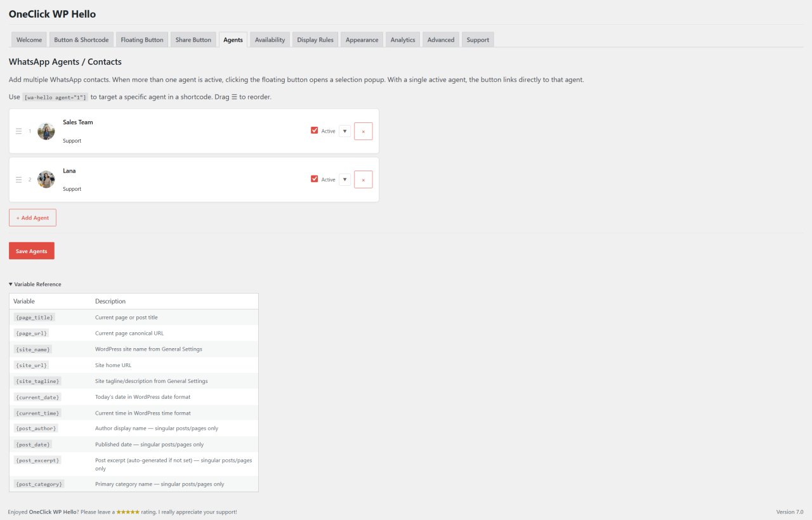Click the {site_url} variable code
812x520 pixels.
pos(31,365)
